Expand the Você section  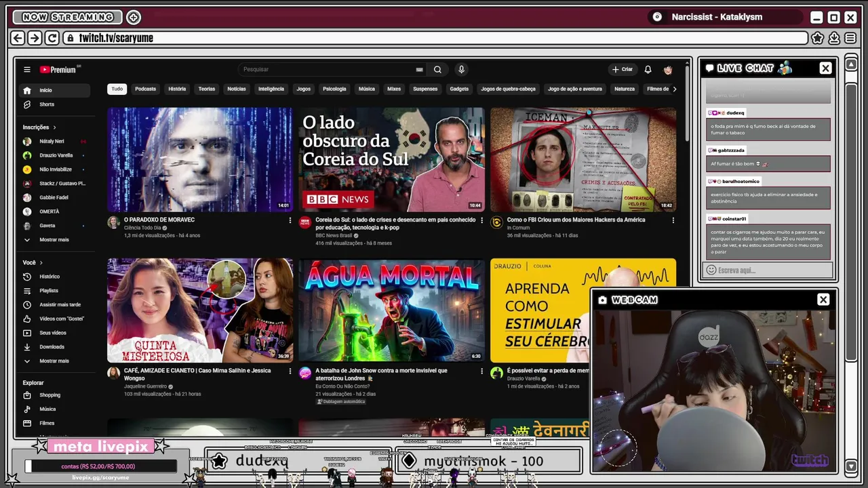33,262
